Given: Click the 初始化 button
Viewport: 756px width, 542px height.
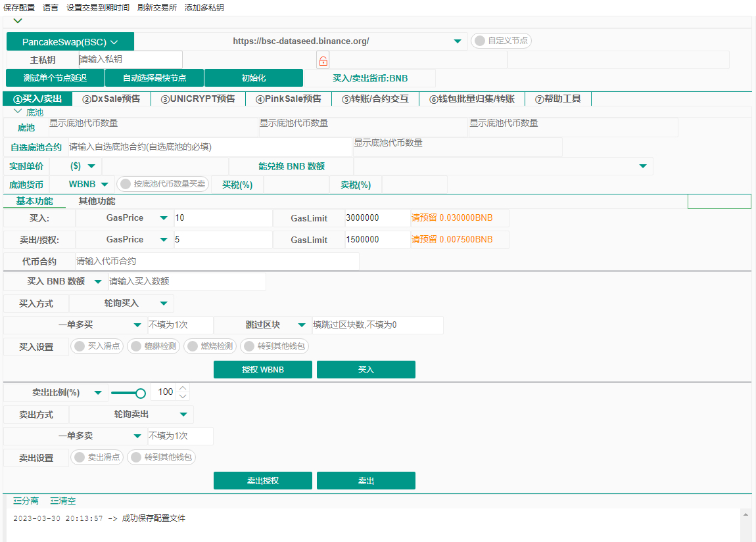Looking at the screenshot, I should tap(253, 77).
